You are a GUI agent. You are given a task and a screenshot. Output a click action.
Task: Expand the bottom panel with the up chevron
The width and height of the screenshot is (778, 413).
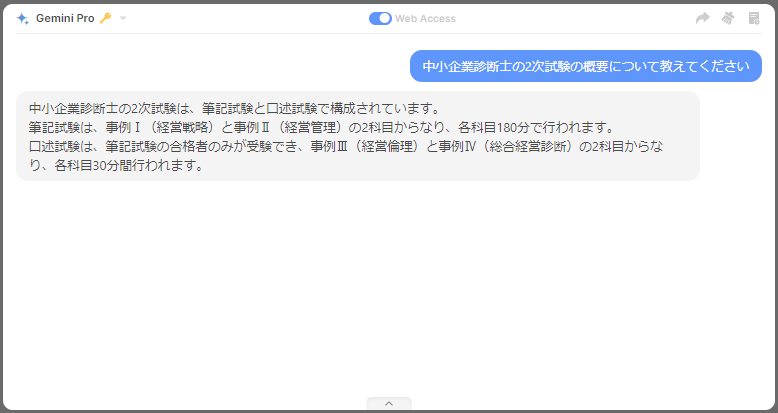coord(389,404)
